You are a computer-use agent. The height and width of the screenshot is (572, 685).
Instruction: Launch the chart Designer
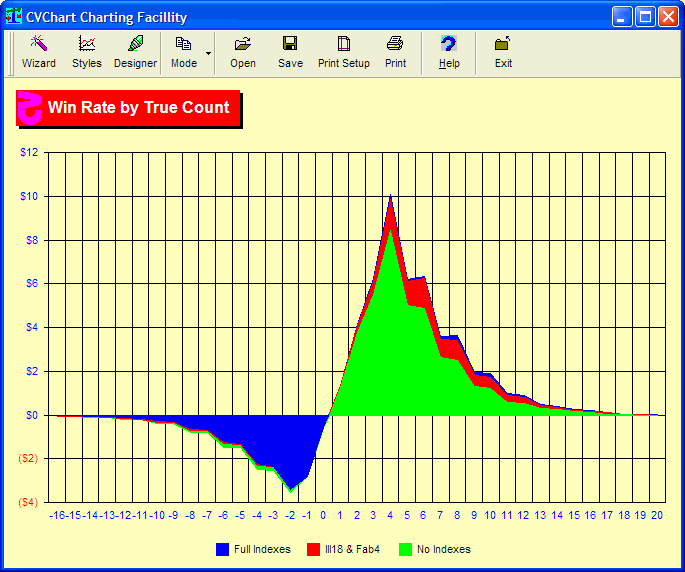pos(135,52)
